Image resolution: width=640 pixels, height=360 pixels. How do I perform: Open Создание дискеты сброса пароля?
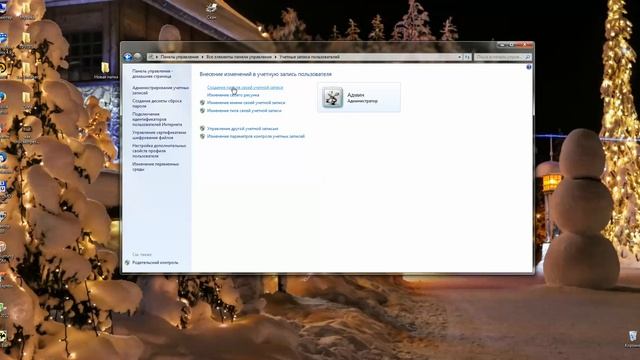pos(157,103)
